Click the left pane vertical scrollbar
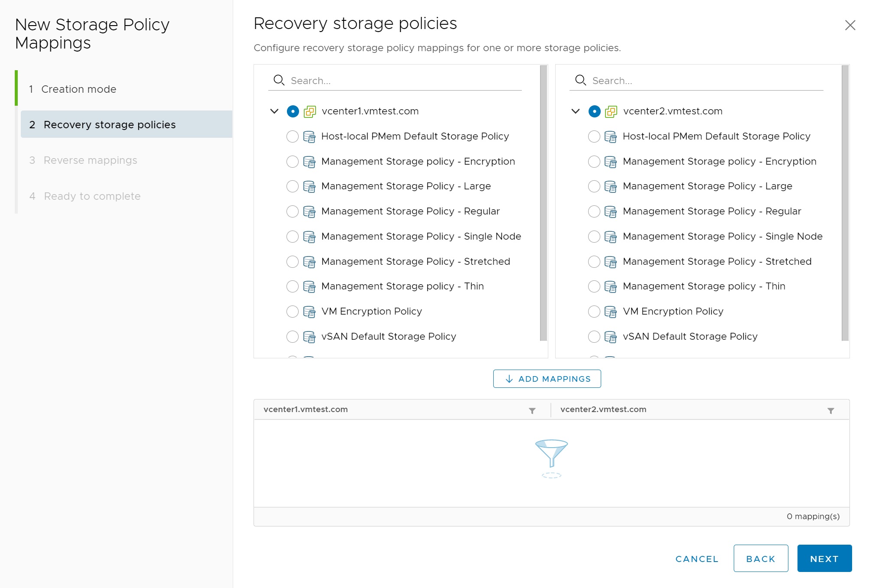The width and height of the screenshot is (869, 588). click(544, 203)
